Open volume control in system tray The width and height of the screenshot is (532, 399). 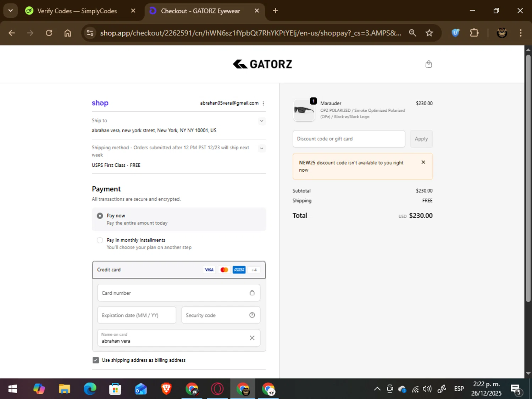[x=427, y=389]
